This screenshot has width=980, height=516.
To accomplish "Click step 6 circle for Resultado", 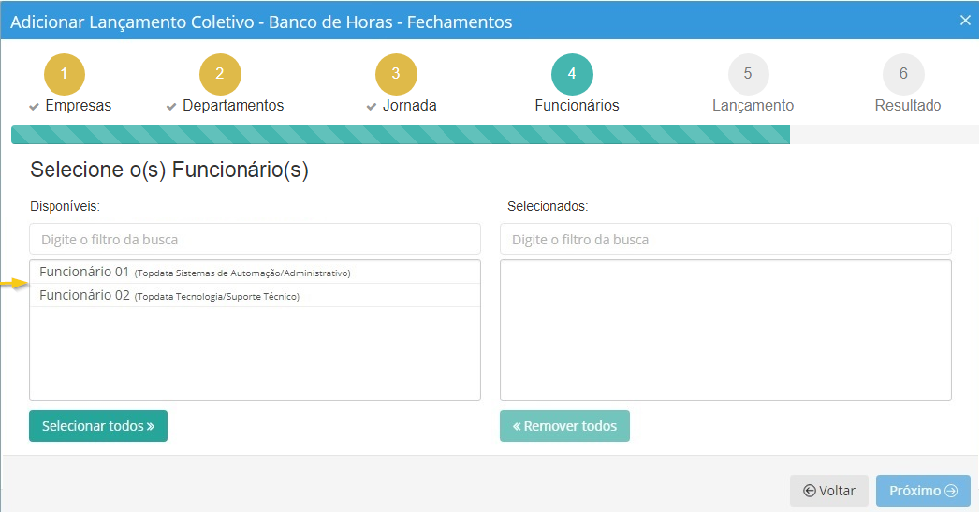I will (902, 74).
